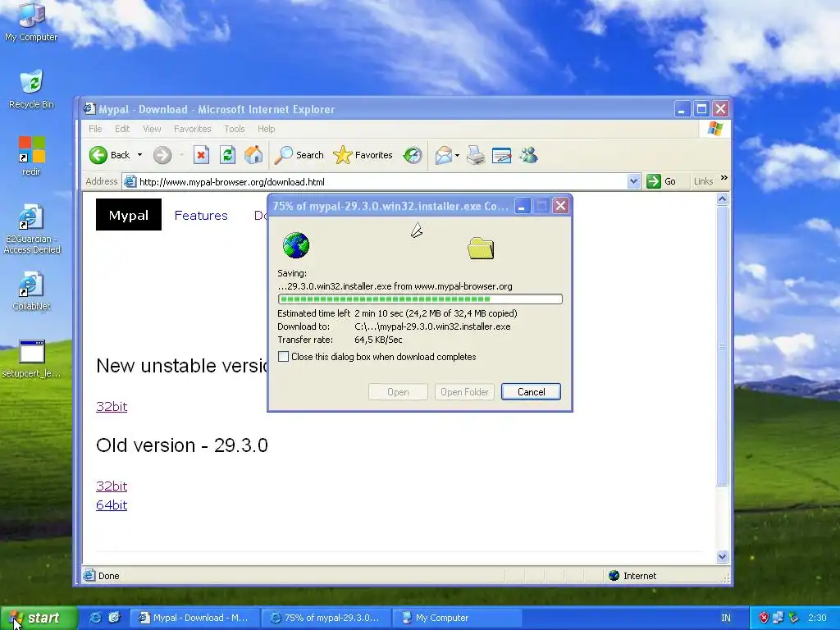
Task: Open the Favorites pane with star icon
Action: click(x=363, y=155)
